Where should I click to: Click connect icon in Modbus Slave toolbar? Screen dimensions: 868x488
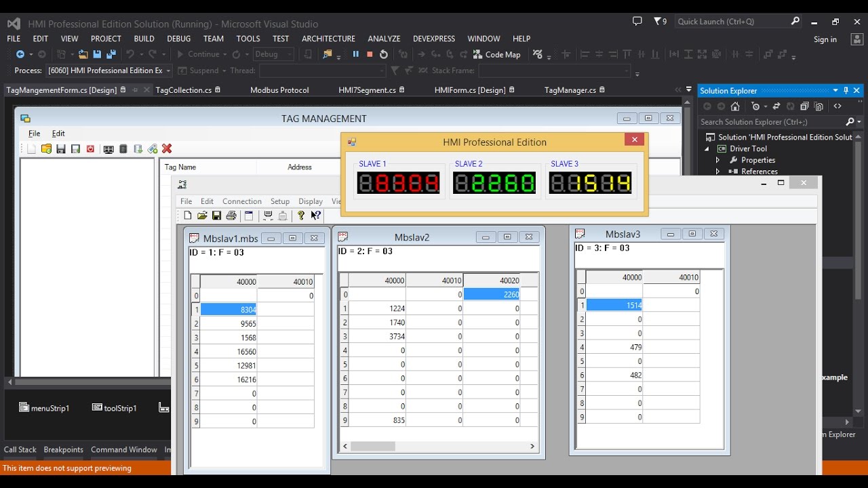pyautogui.click(x=268, y=216)
